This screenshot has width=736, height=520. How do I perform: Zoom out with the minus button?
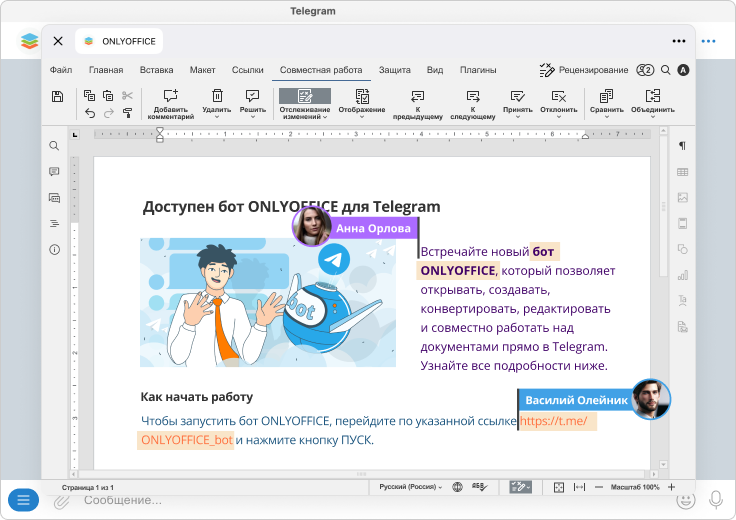pos(599,487)
